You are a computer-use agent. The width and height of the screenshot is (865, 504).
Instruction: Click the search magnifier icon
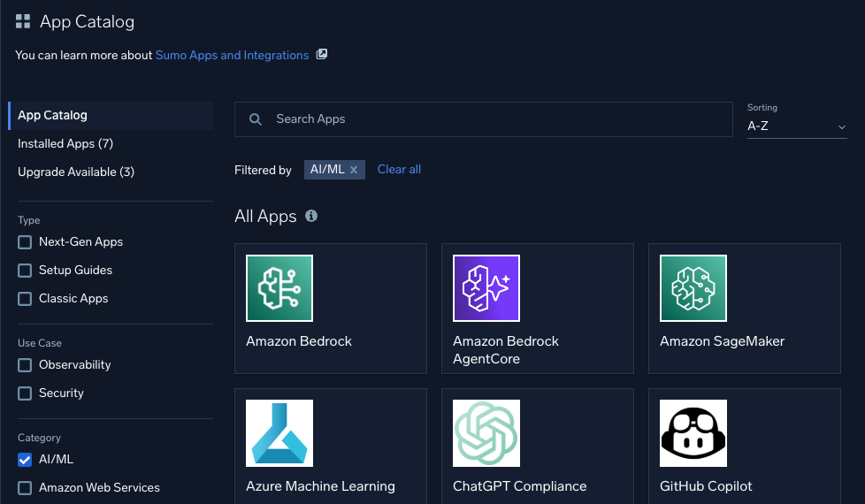click(x=255, y=119)
